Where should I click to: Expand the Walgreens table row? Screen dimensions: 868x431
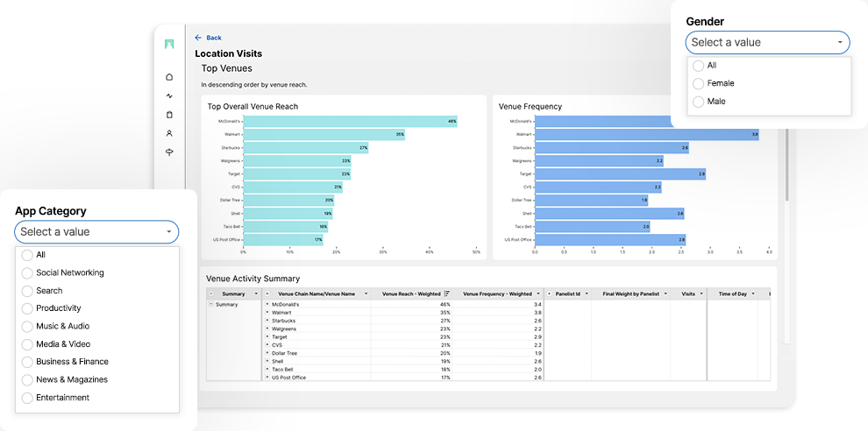(267, 329)
